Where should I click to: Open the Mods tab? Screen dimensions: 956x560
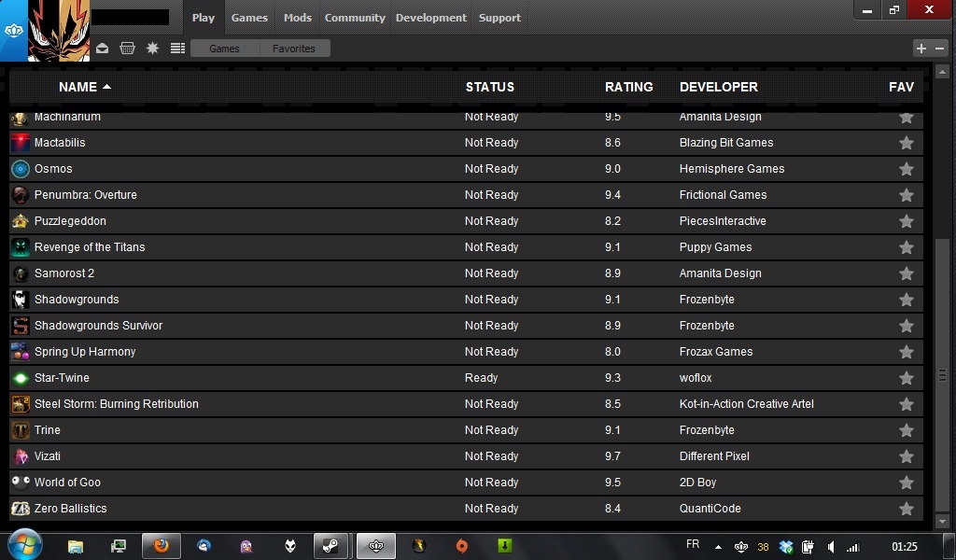pyautogui.click(x=298, y=18)
